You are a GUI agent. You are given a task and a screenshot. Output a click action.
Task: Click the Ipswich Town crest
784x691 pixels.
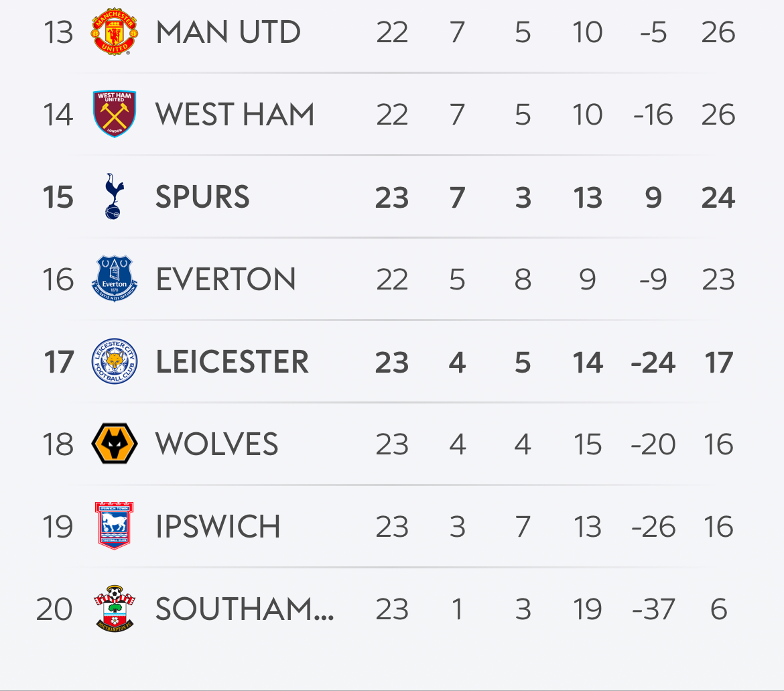pyautogui.click(x=115, y=526)
